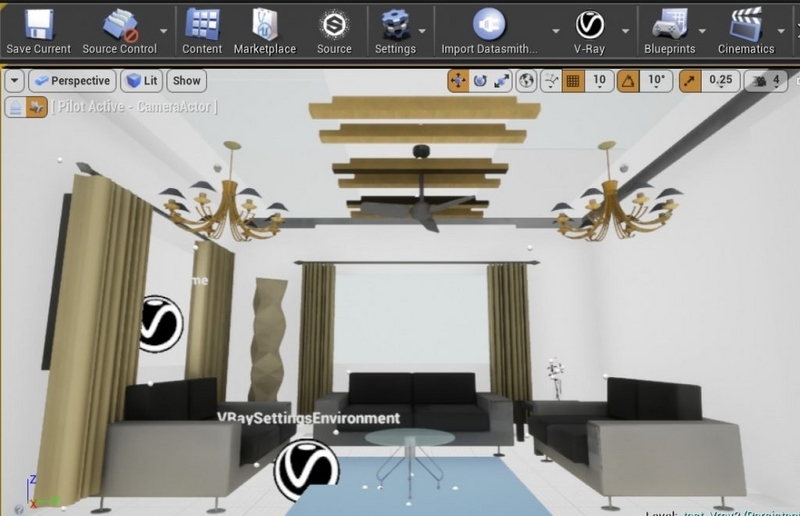Select the V-Ray actor icon near curtain
The height and width of the screenshot is (516, 800).
point(161,324)
